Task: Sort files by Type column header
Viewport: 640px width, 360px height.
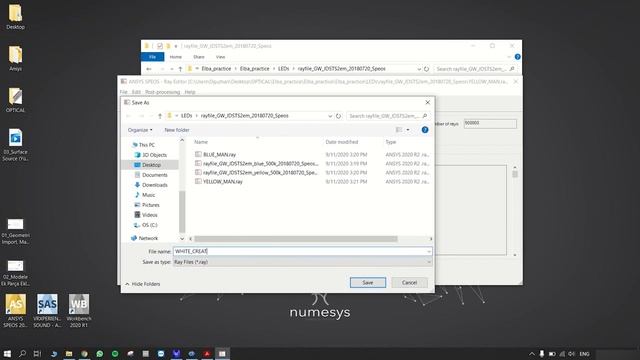Action: (391, 142)
